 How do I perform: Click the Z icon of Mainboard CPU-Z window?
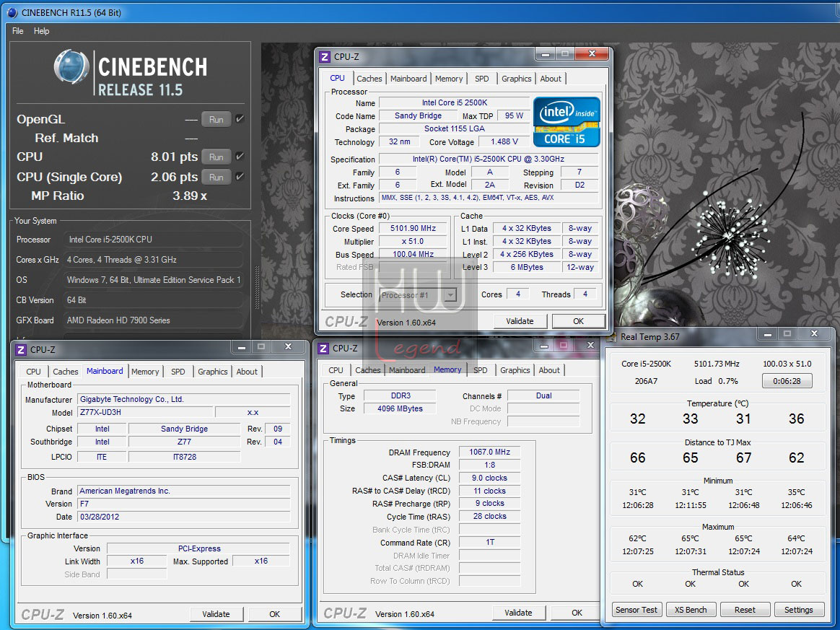click(x=21, y=350)
